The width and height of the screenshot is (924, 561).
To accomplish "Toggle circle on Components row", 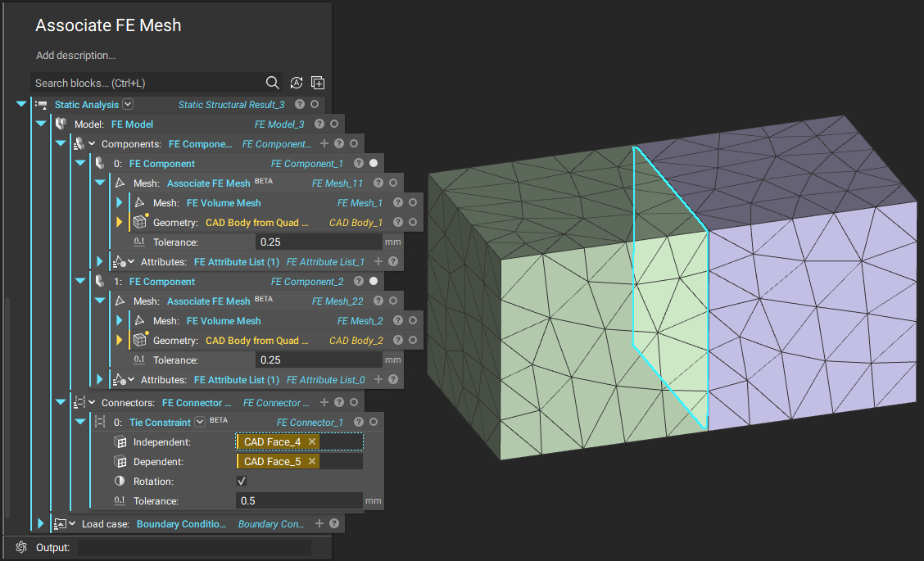I will point(354,143).
